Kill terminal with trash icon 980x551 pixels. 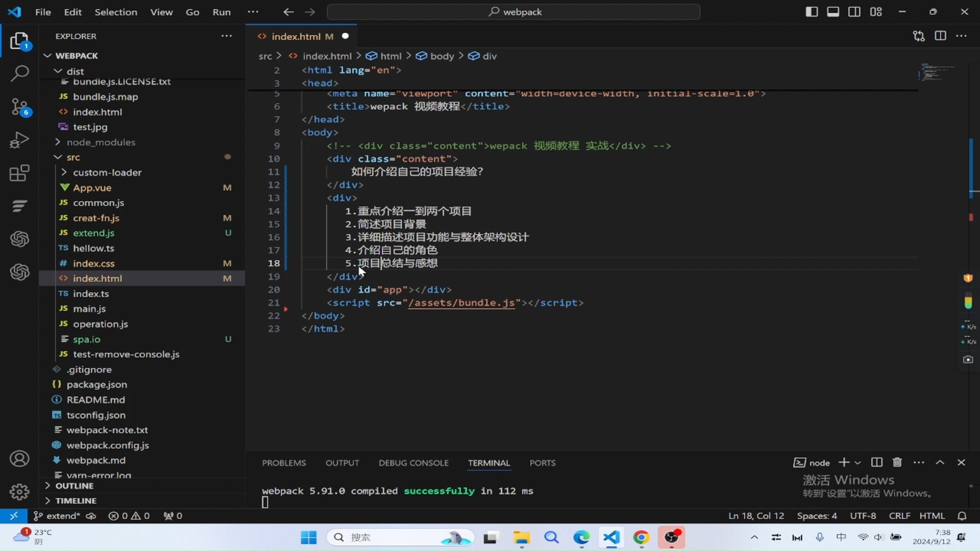pyautogui.click(x=897, y=462)
